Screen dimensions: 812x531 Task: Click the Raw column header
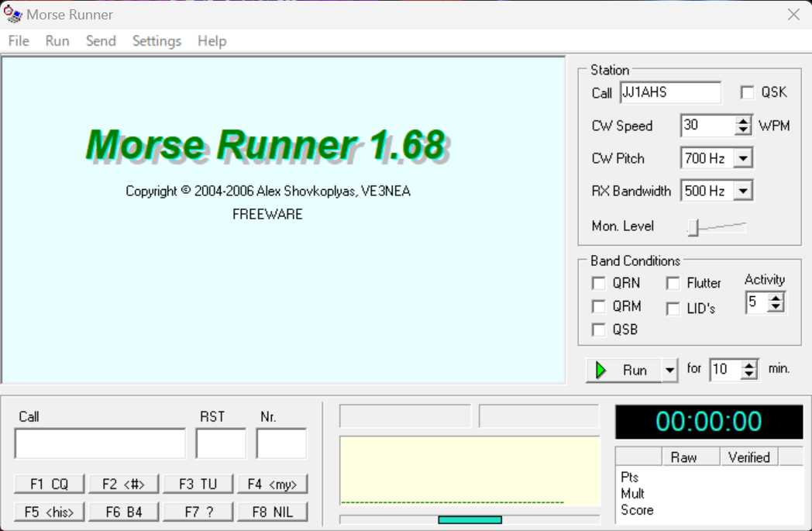pos(691,457)
